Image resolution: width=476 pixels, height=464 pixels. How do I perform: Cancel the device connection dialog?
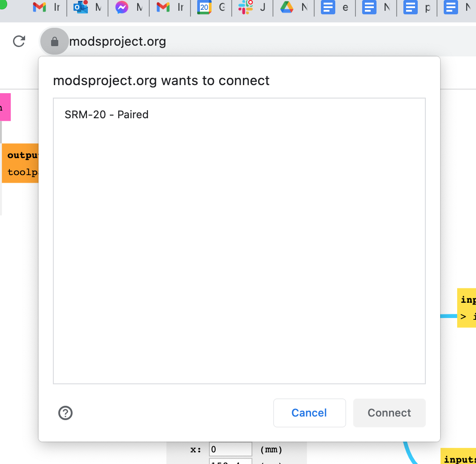[309, 413]
